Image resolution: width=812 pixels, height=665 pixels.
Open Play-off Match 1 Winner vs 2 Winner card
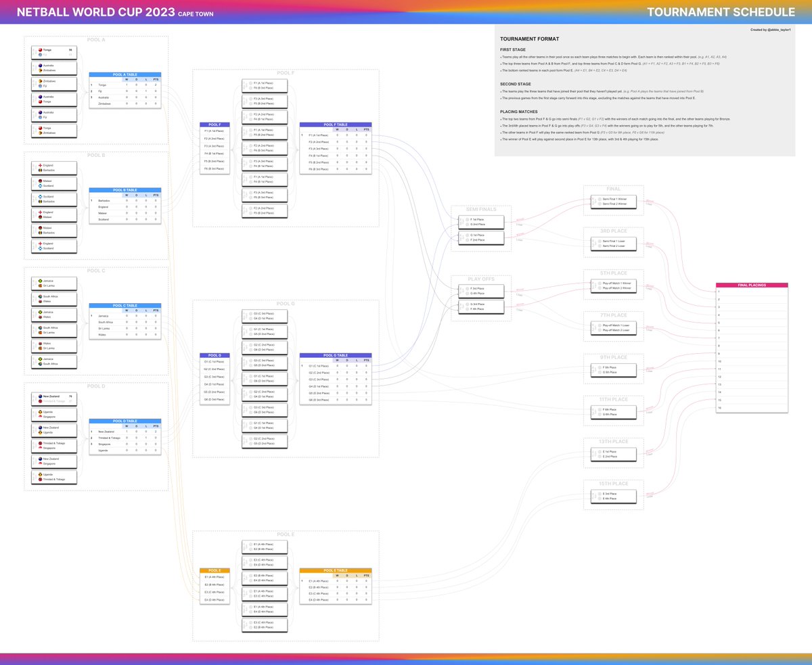tap(614, 285)
